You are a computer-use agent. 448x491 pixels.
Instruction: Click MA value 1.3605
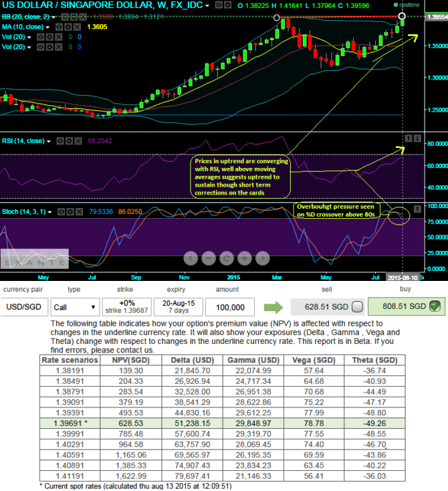(x=98, y=27)
